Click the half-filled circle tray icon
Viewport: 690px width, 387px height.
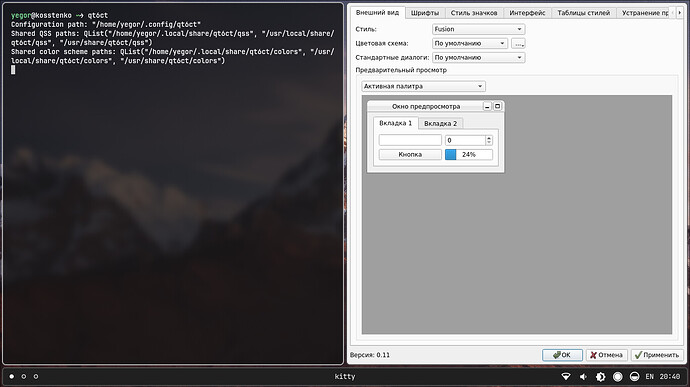coord(634,376)
